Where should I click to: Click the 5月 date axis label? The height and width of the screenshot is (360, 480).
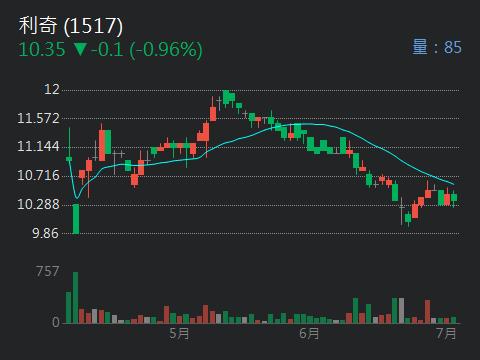click(179, 333)
